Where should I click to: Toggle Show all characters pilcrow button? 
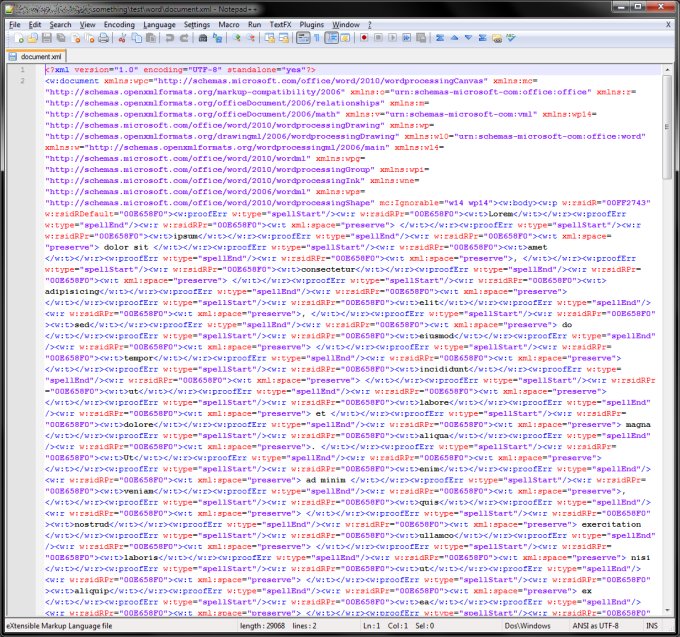pos(318,38)
